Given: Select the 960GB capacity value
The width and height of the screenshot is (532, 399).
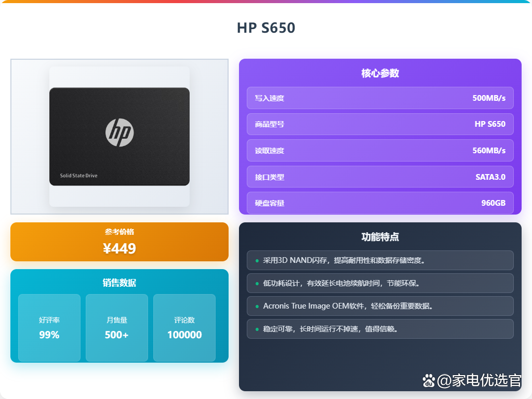Looking at the screenshot, I should click(494, 203).
